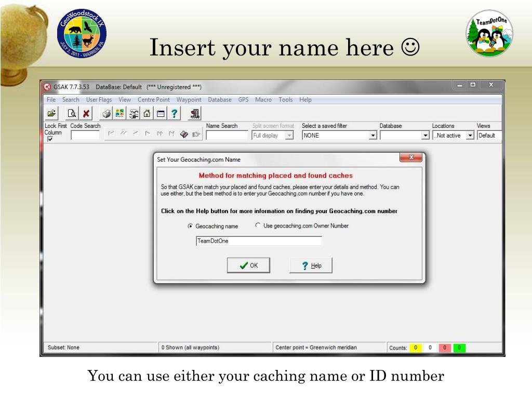Click the red Method for matching heading

pyautogui.click(x=276, y=176)
